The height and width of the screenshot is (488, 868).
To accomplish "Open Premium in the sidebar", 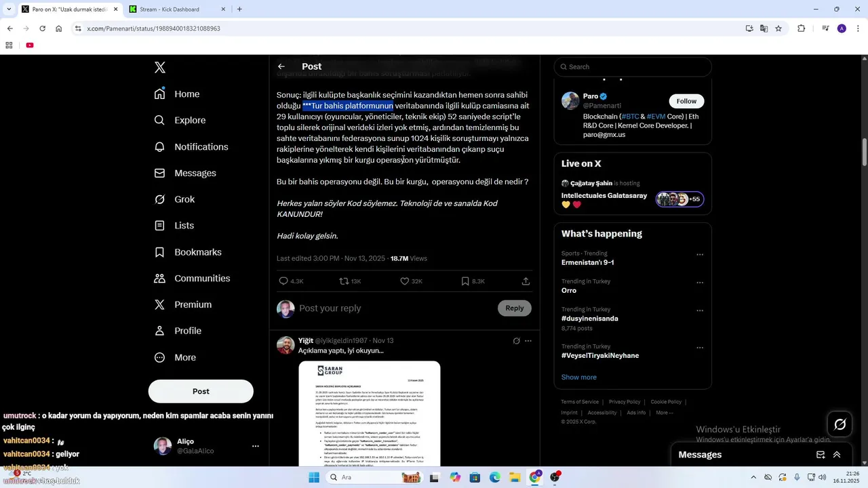I will (x=183, y=304).
